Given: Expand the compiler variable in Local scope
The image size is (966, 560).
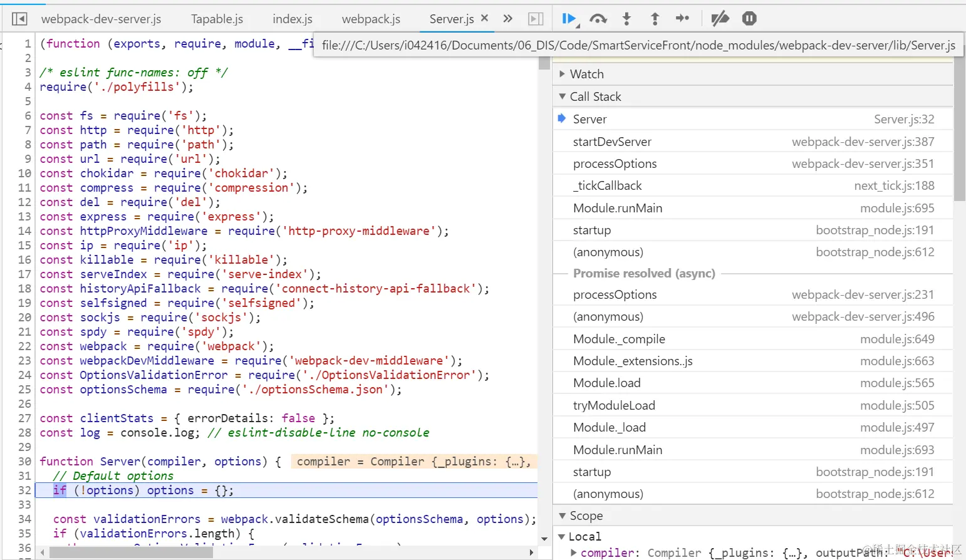Looking at the screenshot, I should (x=573, y=552).
